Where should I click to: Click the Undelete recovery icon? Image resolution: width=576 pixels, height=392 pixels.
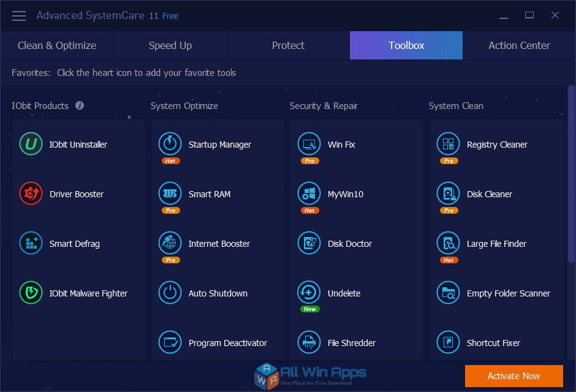(x=309, y=293)
